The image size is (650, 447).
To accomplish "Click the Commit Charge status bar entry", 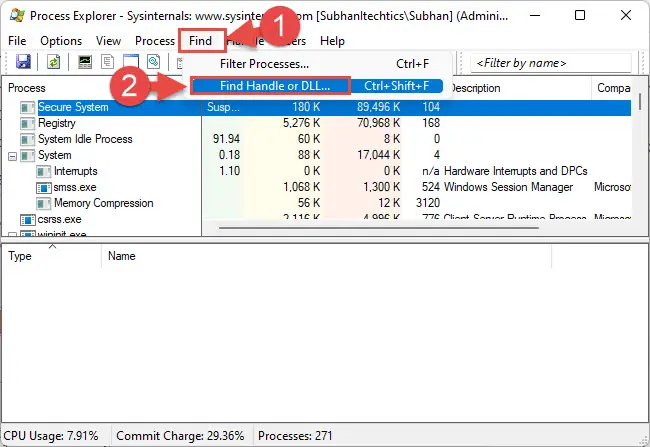I will coord(180,436).
